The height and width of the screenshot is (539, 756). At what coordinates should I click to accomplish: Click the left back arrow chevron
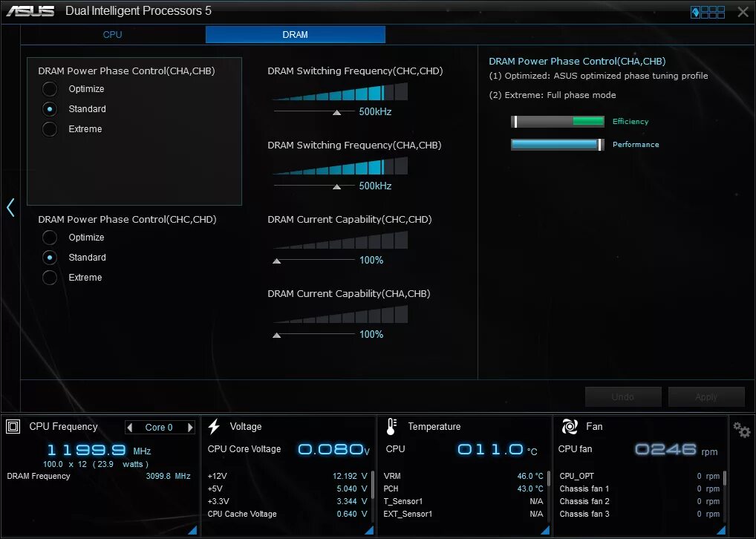[10, 207]
